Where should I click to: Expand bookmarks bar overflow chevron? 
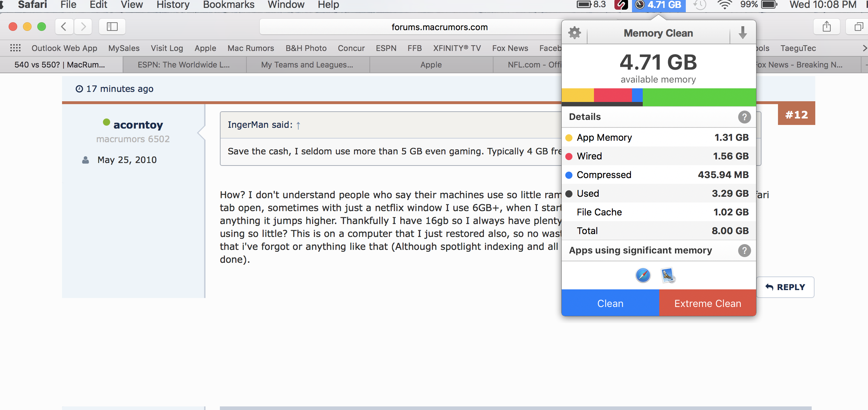point(864,48)
